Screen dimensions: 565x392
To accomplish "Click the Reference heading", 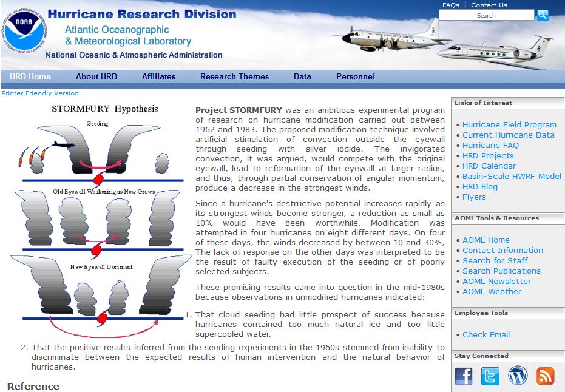I will tap(33, 386).
